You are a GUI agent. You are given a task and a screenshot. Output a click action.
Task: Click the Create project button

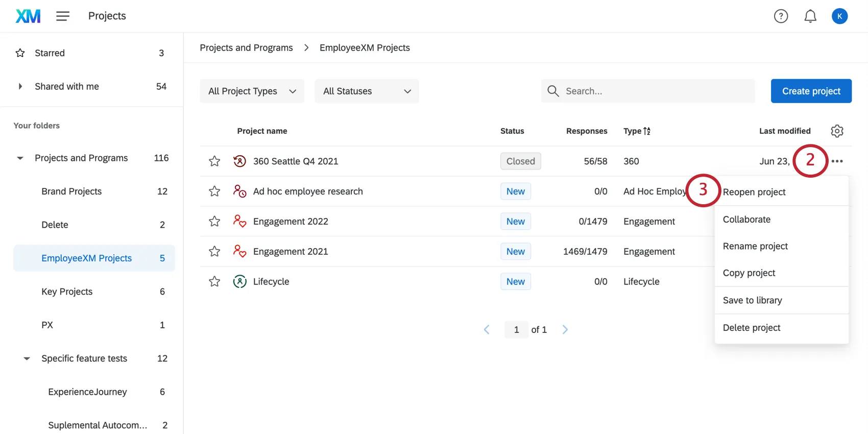pyautogui.click(x=811, y=91)
